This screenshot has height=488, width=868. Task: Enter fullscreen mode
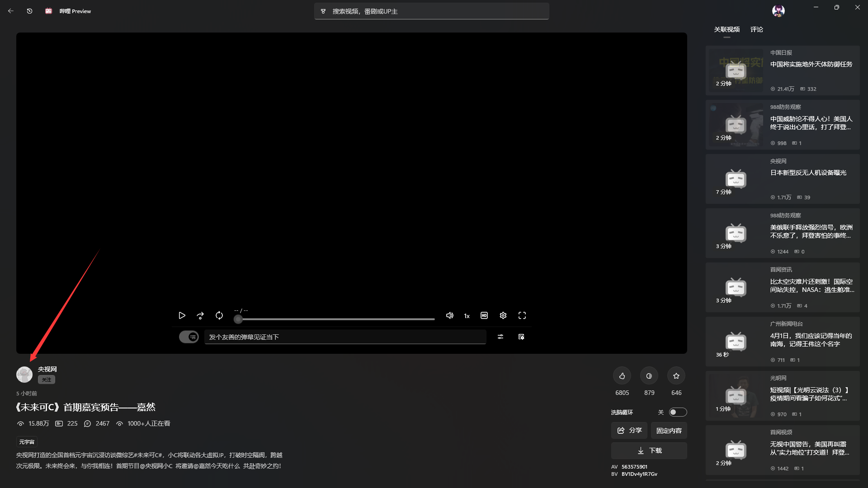coord(522,315)
